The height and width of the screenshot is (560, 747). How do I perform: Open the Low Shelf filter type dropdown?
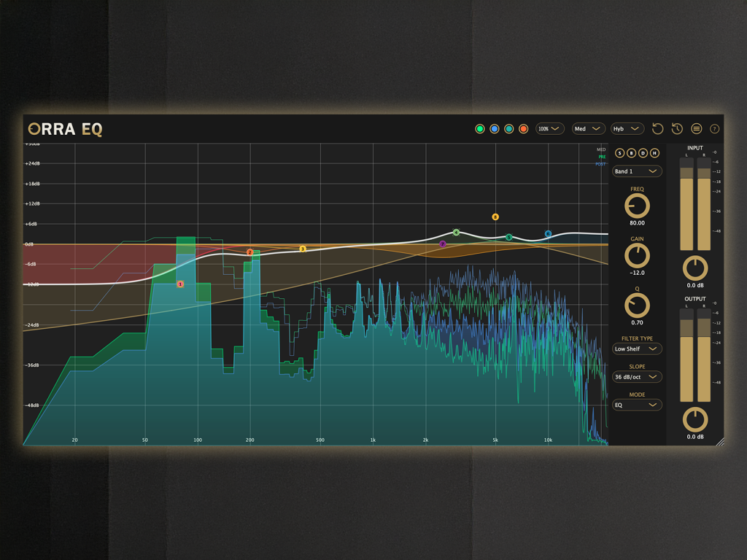coord(636,349)
